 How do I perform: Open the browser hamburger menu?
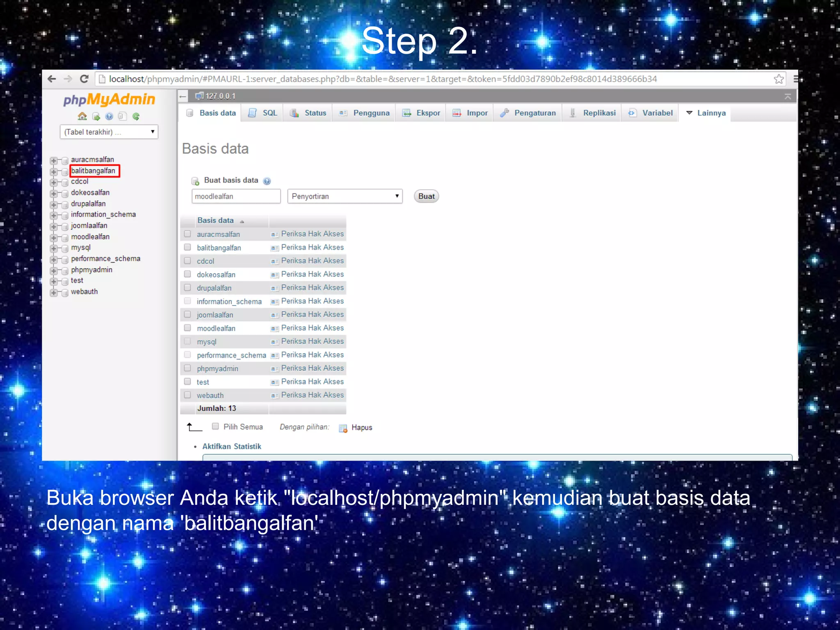click(796, 79)
